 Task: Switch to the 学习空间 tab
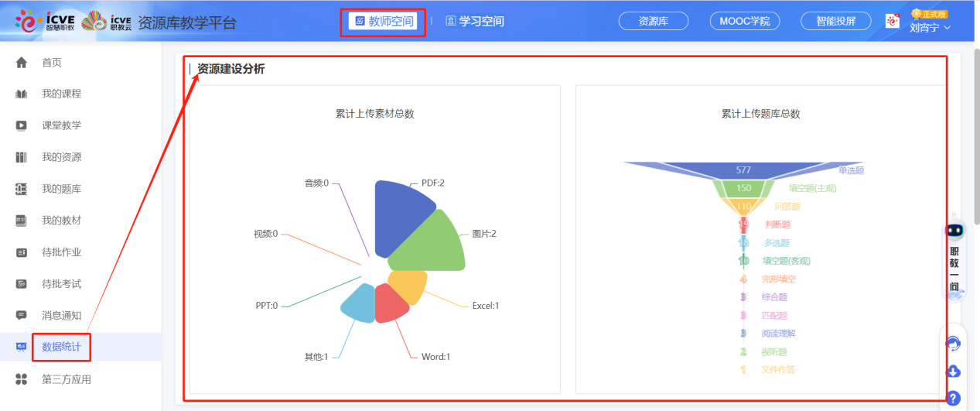click(x=475, y=22)
